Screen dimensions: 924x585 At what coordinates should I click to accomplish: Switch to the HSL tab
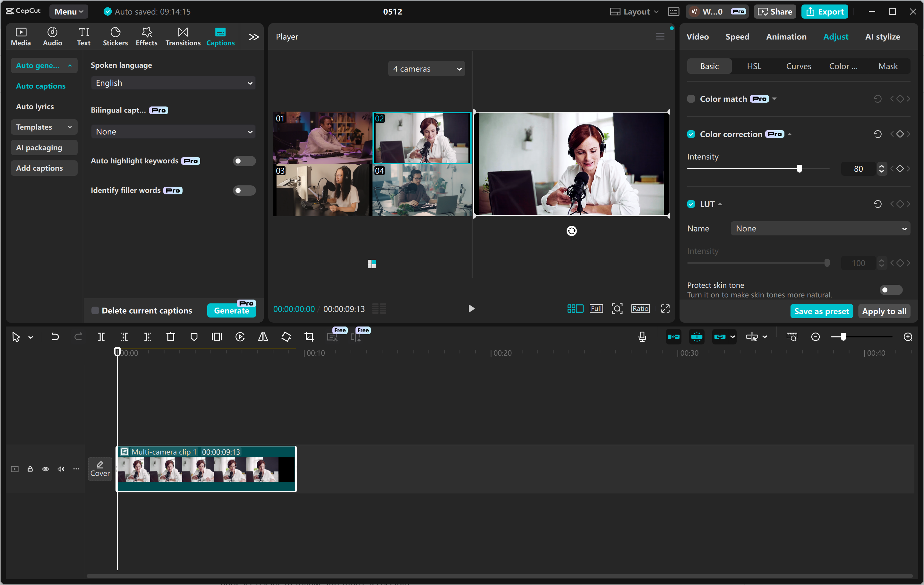(754, 66)
